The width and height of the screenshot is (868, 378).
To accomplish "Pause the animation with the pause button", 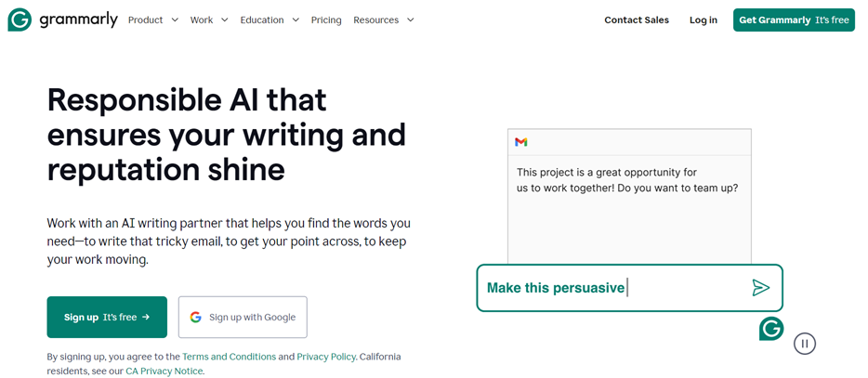I will (804, 344).
